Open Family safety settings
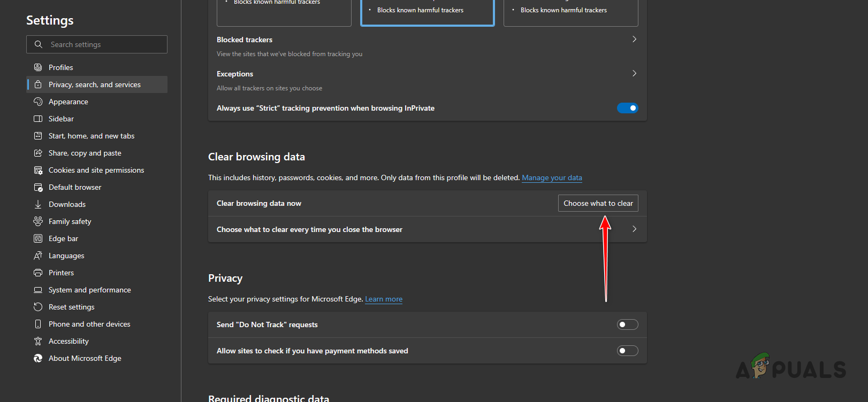Viewport: 868px width, 402px height. 97,221
